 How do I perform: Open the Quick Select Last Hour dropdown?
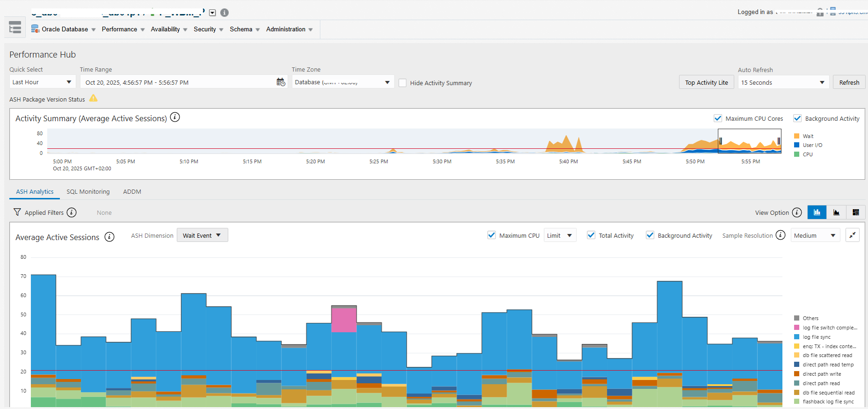tap(42, 82)
